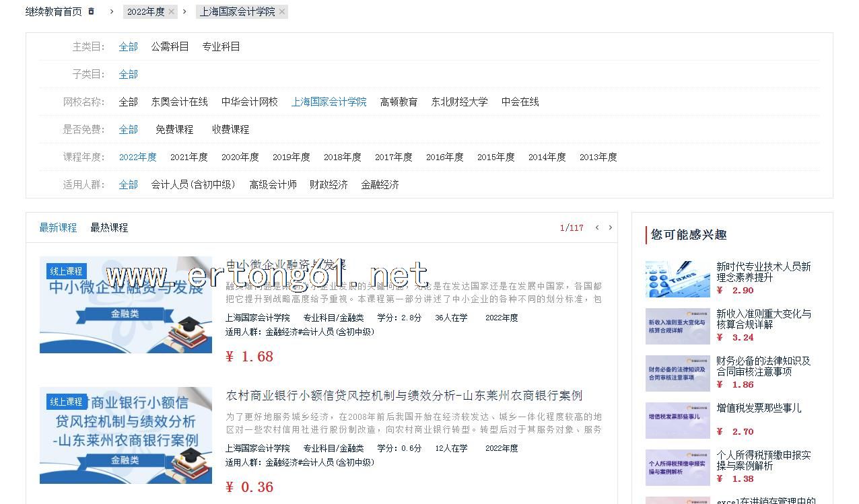859x504 pixels.
Task: Open 中小微企业融资与发展 course thumbnail
Action: point(126,304)
